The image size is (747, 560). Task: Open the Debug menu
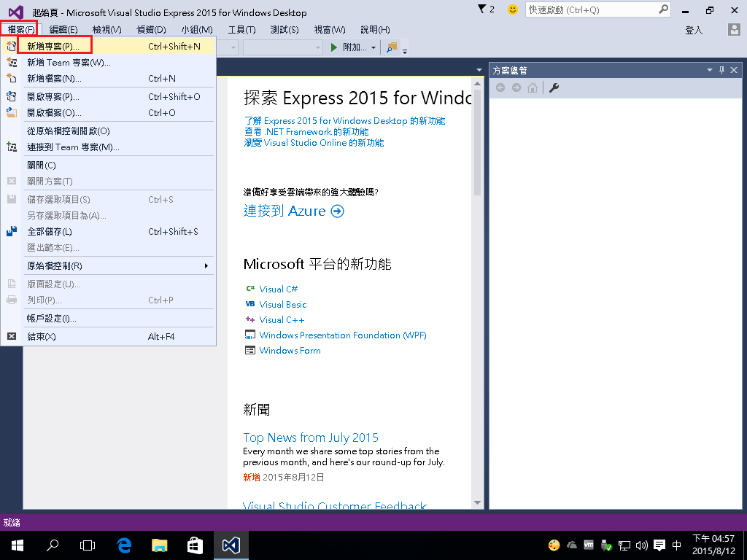[151, 29]
